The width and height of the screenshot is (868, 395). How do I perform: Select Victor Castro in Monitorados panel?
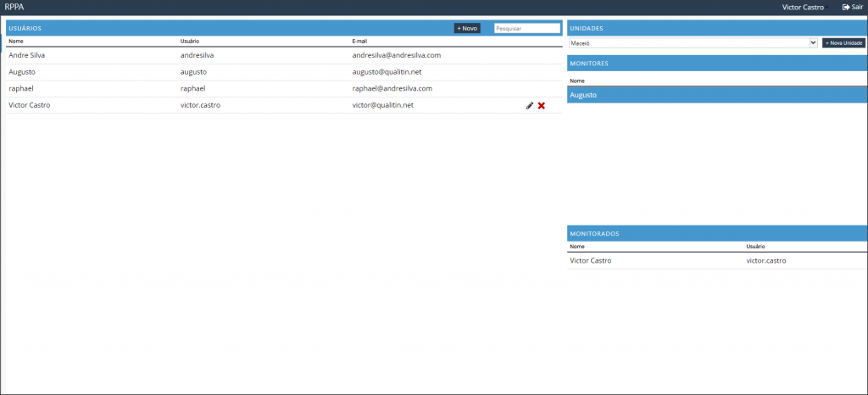(x=591, y=260)
